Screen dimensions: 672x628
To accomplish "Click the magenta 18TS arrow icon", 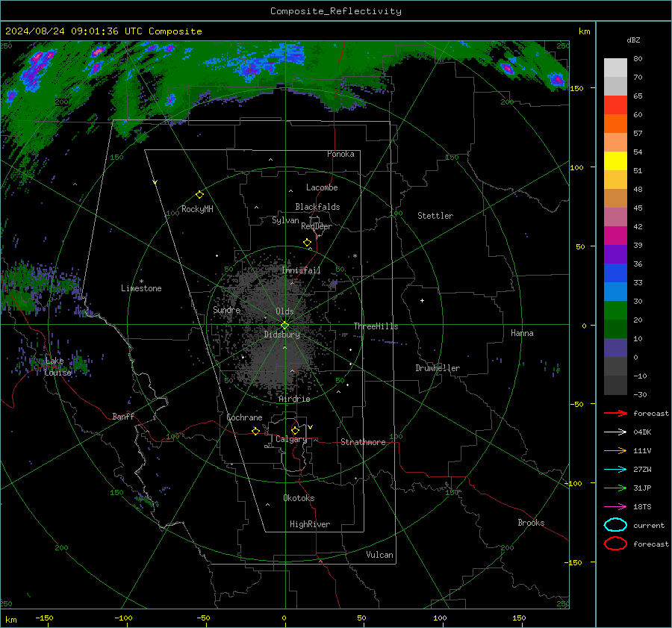I will coord(615,507).
